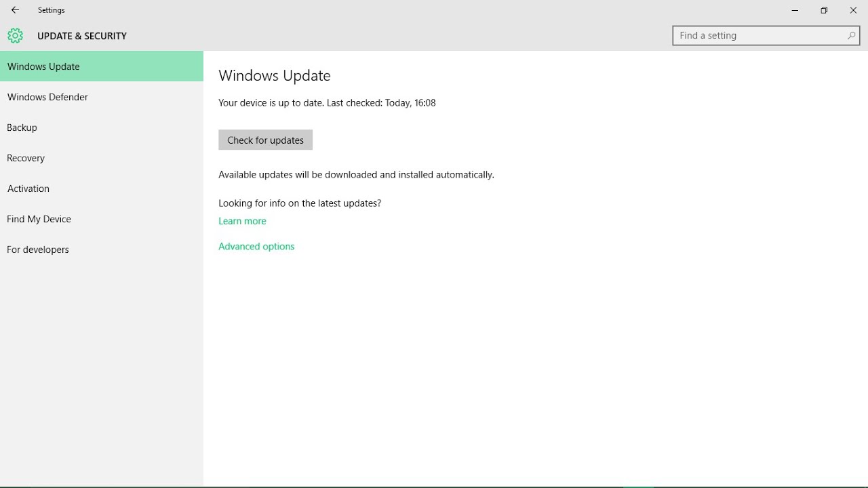Open the Activation page
Viewport: 868px width, 488px height.
102,188
